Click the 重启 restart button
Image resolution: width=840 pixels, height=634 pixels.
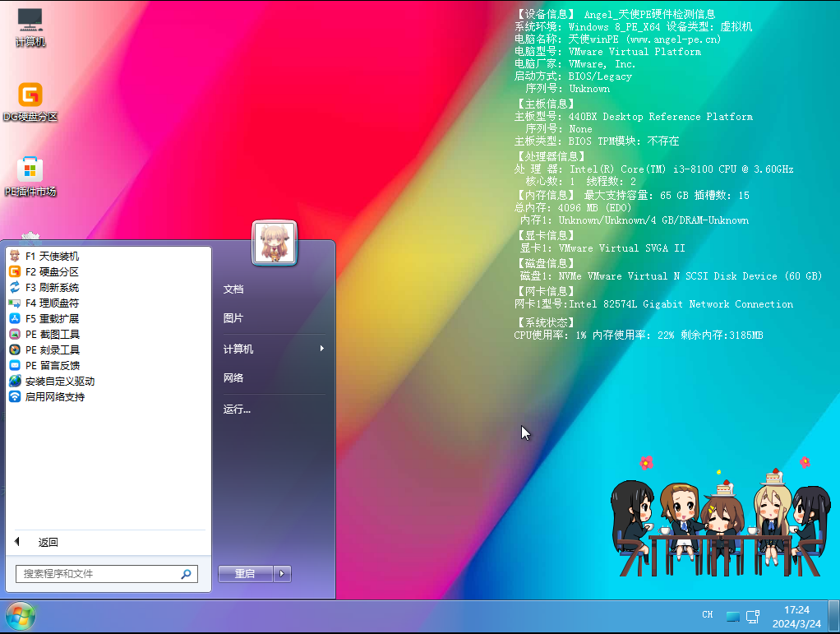246,574
